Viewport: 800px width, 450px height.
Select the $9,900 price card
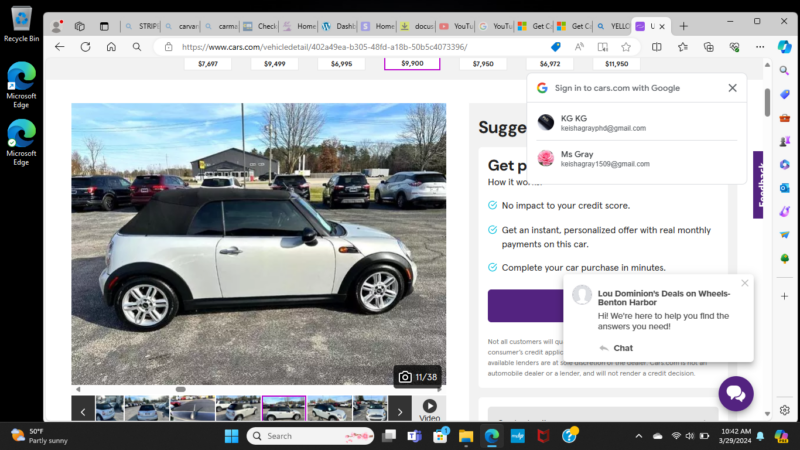(x=412, y=64)
